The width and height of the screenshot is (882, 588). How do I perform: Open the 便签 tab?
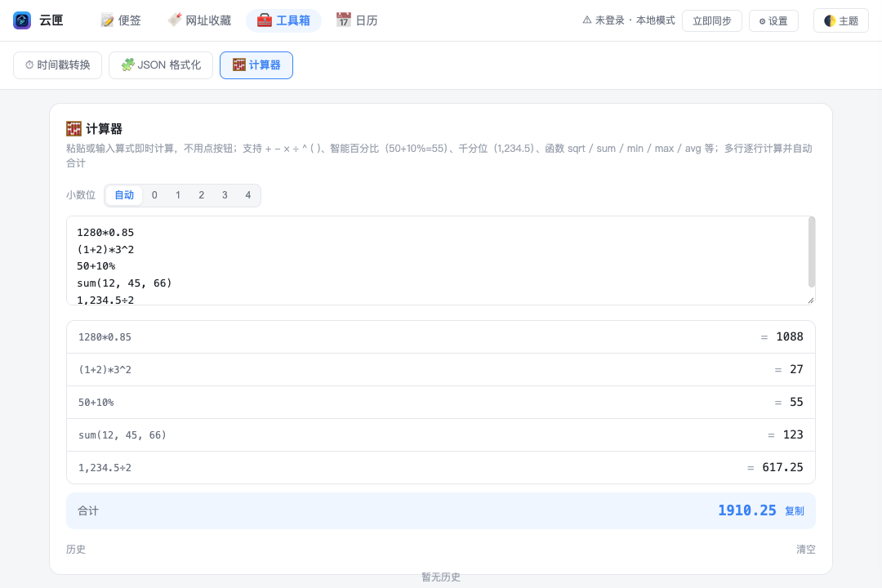point(121,20)
